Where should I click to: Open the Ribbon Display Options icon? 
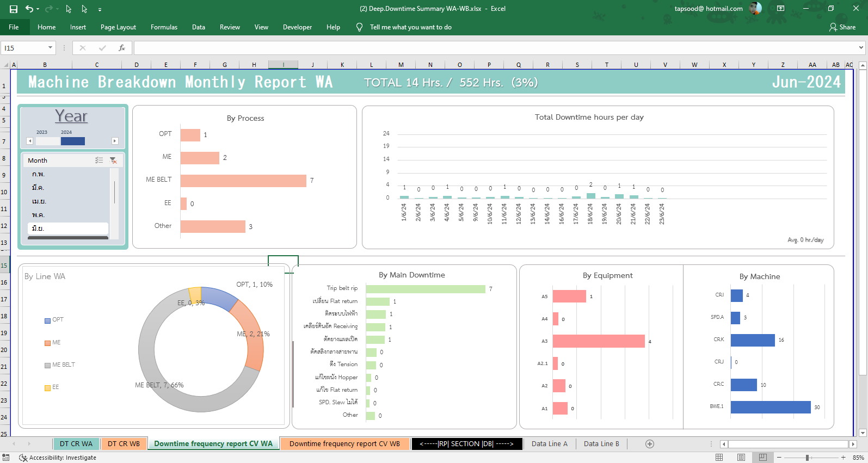pos(780,9)
